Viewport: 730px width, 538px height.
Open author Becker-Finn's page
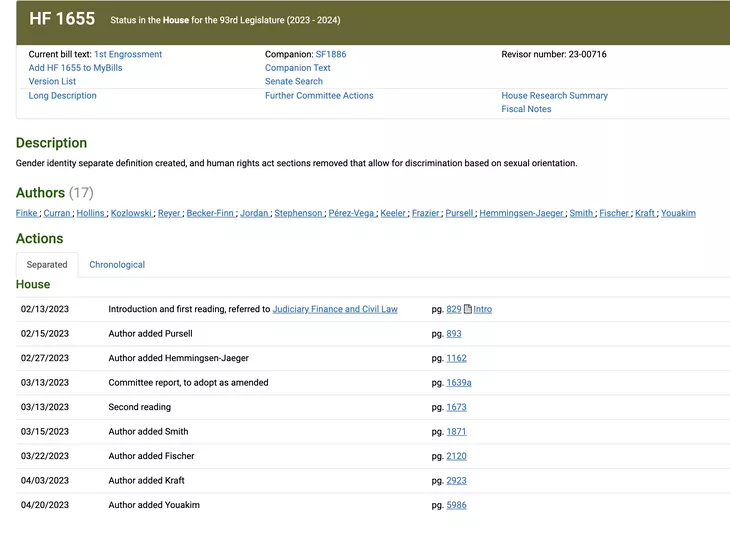[210, 213]
